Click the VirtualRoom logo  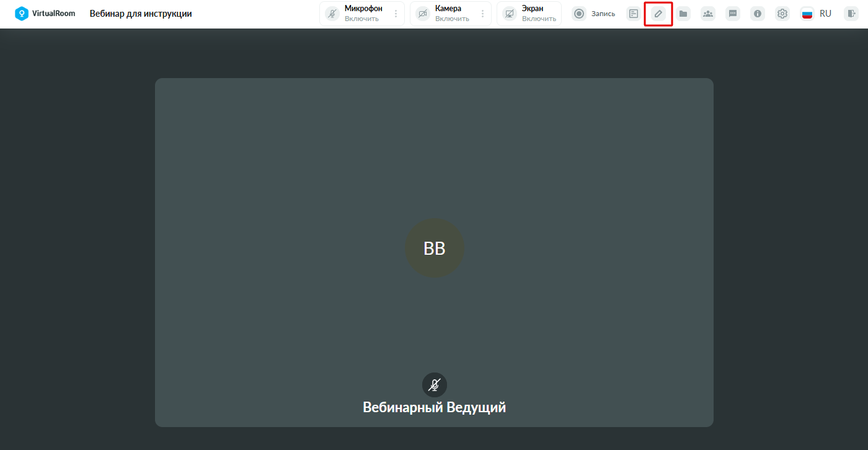[x=45, y=14]
